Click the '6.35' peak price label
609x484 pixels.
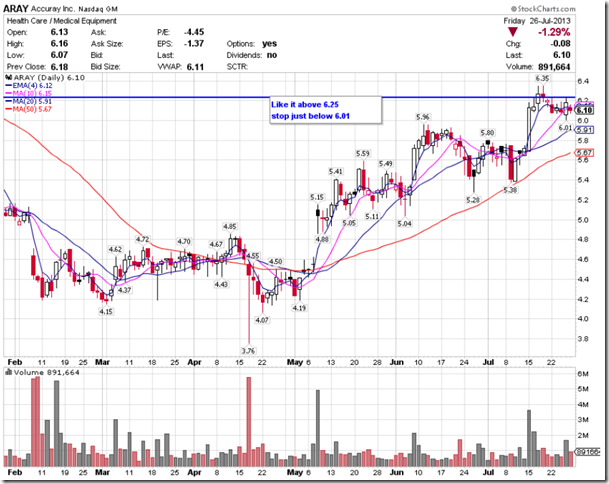tap(542, 79)
